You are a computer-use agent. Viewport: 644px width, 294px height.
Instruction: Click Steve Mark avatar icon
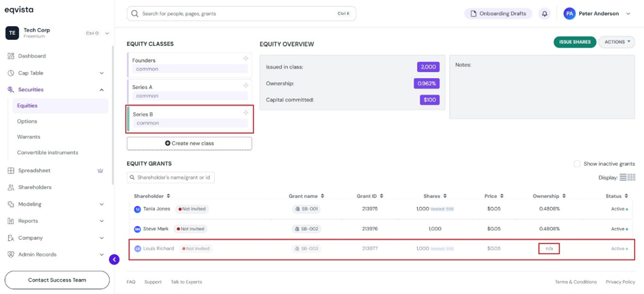pos(138,229)
